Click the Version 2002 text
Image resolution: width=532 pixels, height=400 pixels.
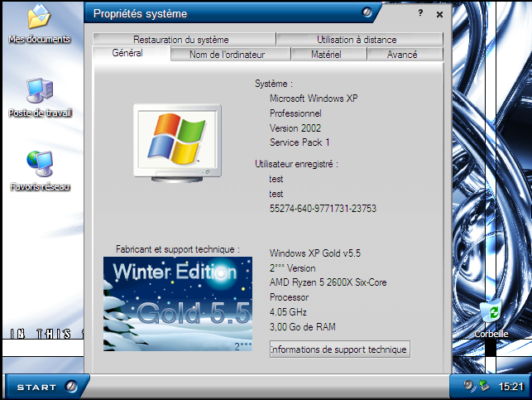click(295, 128)
